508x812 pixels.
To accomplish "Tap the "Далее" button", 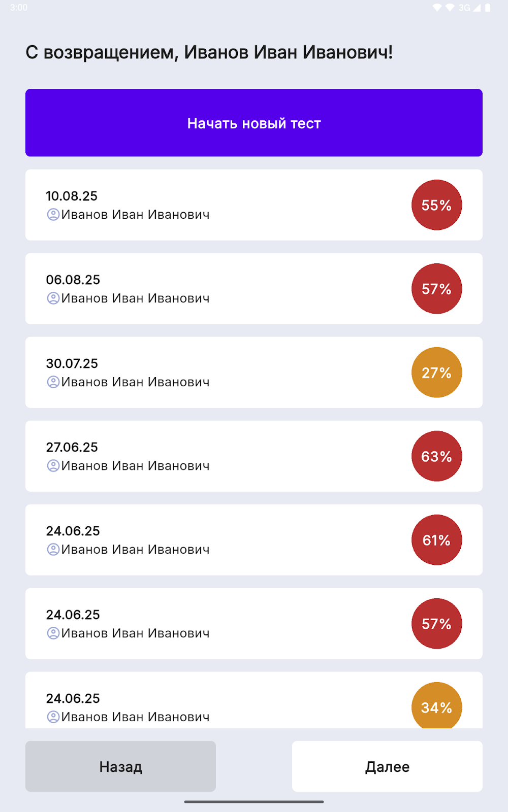I will [387, 766].
